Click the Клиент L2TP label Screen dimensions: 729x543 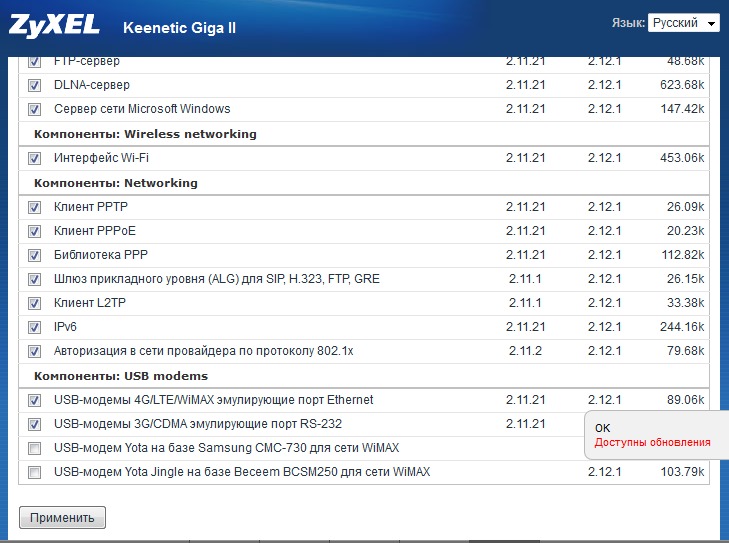(x=90, y=303)
